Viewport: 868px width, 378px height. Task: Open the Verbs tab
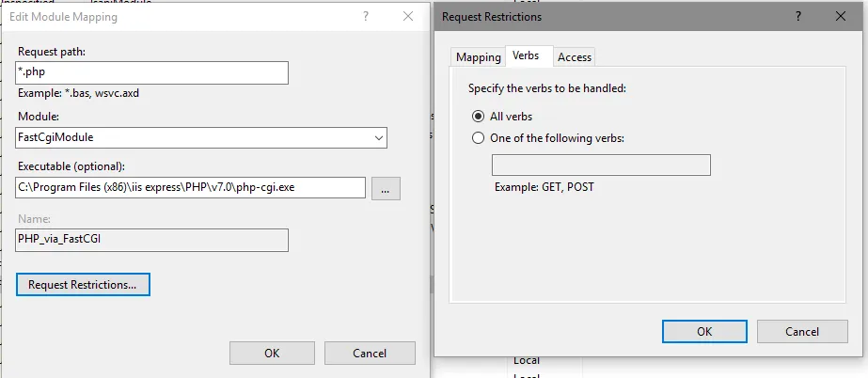coord(526,56)
